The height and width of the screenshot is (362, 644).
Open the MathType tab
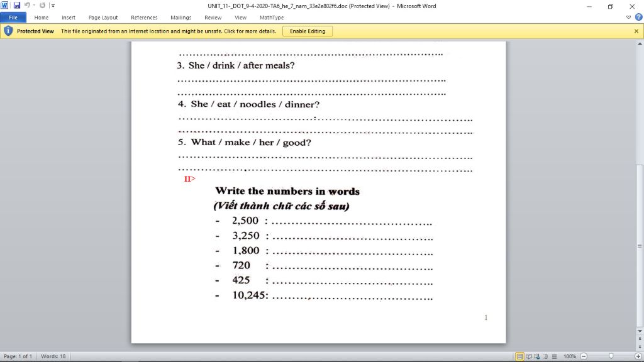coord(272,18)
